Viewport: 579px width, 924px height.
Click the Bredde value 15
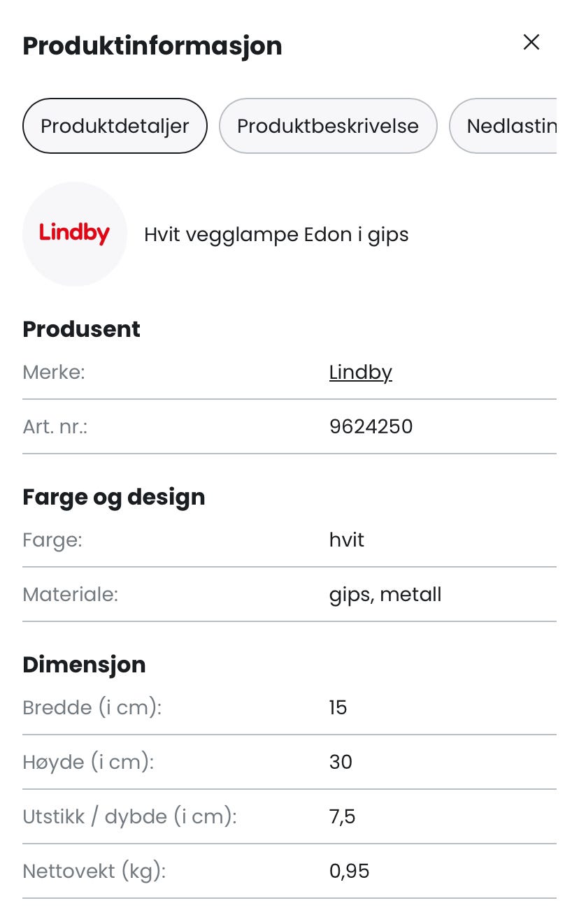(x=338, y=708)
